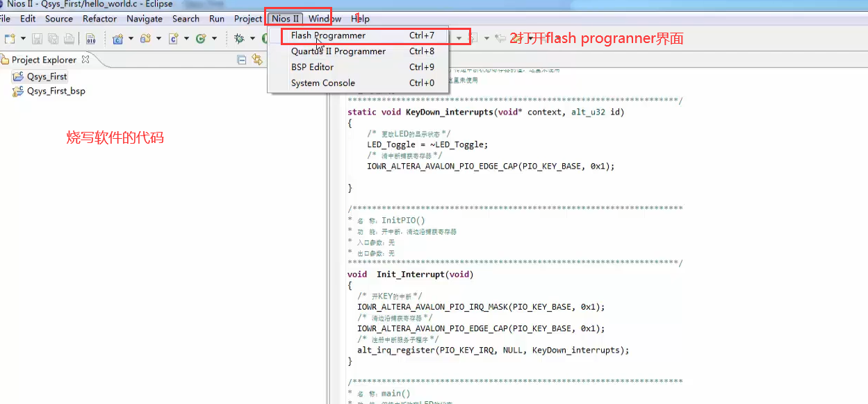Select the Qsys_First project
The height and width of the screenshot is (404, 868).
pos(47,76)
